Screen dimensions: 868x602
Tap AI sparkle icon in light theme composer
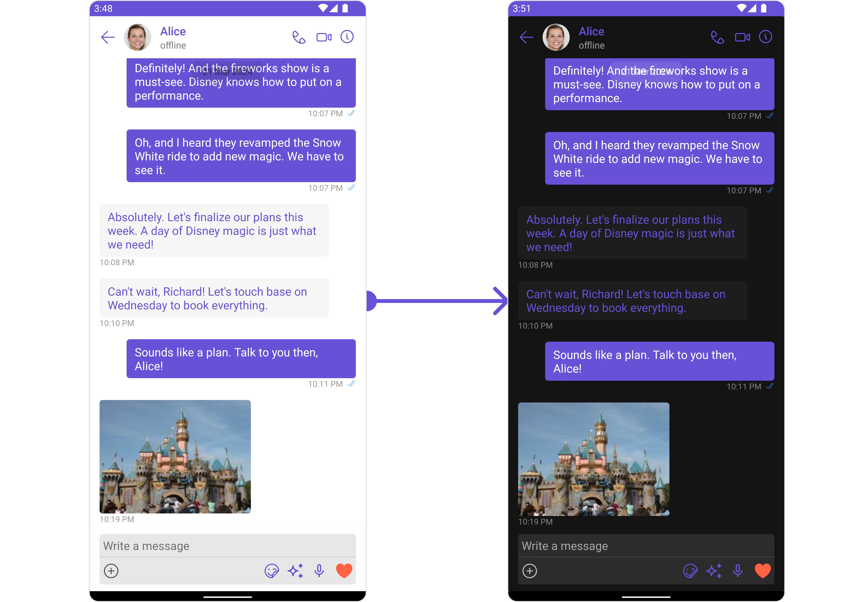[295, 571]
